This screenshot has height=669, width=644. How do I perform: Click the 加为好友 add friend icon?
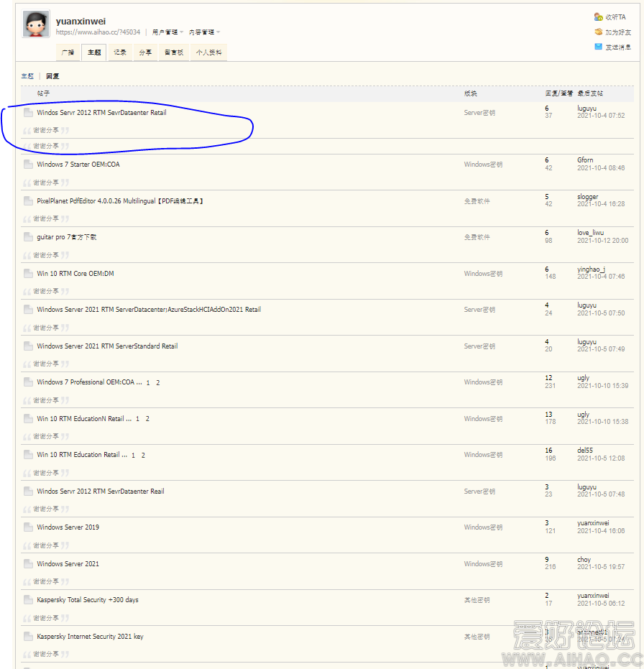point(599,32)
